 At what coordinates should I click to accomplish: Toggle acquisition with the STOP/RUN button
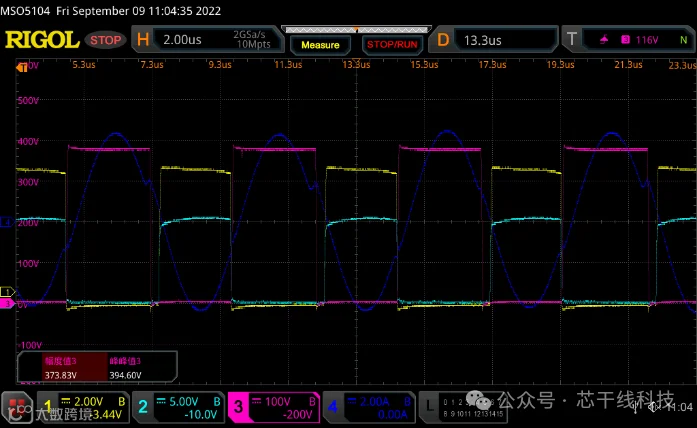click(x=392, y=45)
